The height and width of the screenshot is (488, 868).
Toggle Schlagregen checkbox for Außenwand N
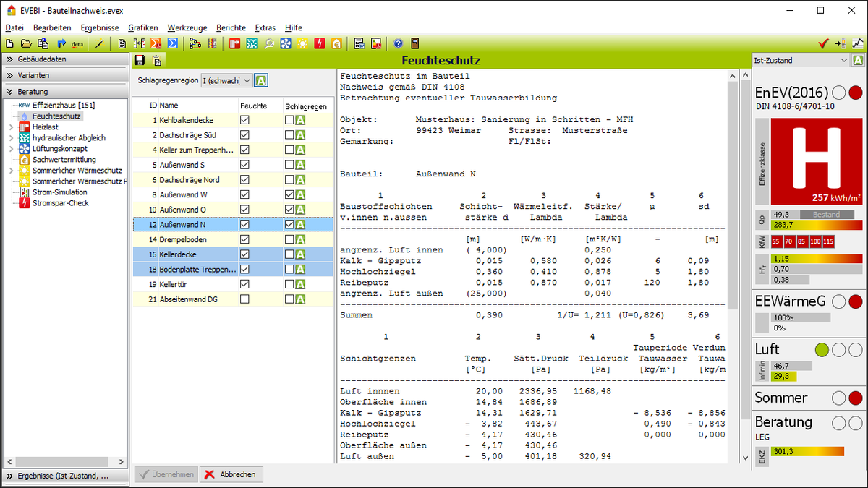tap(289, 225)
